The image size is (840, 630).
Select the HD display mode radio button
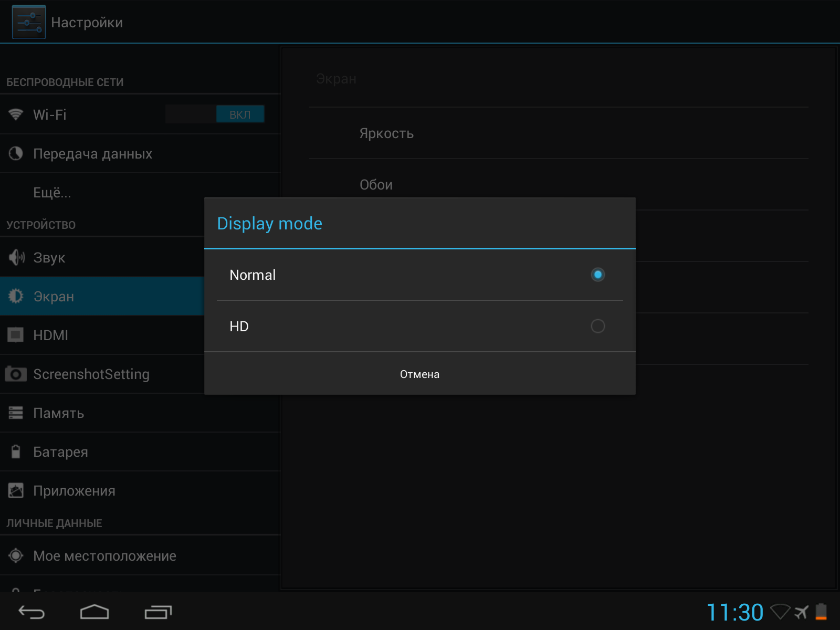(597, 326)
